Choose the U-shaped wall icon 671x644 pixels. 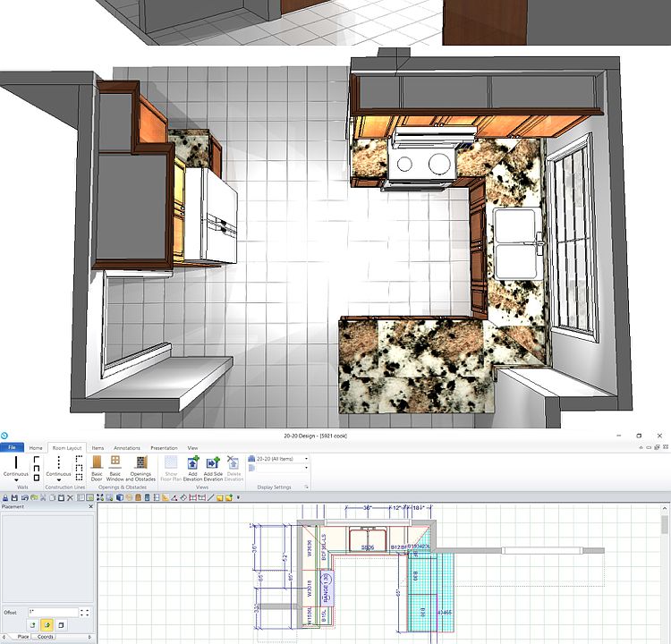pyautogui.click(x=37, y=468)
